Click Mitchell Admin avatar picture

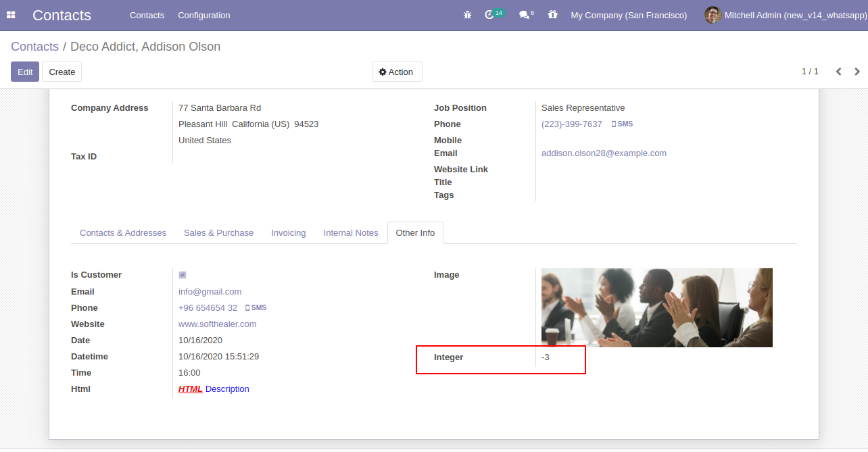coord(713,15)
